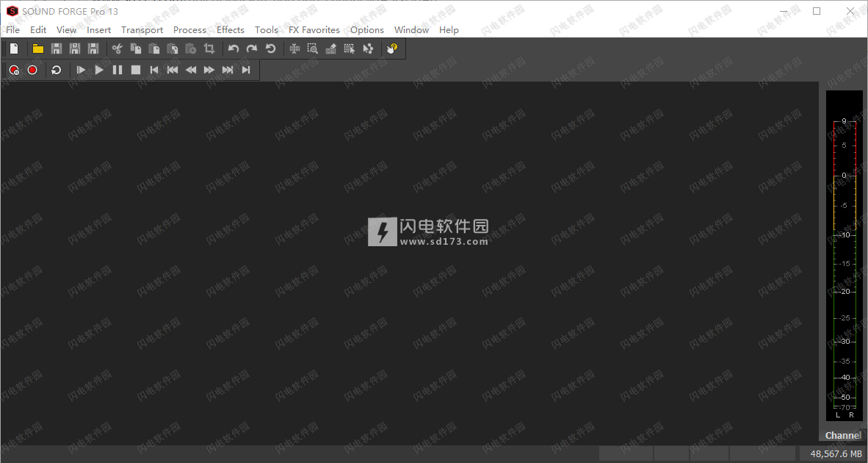
Task: Start recording with the red Record button
Action: (x=32, y=70)
